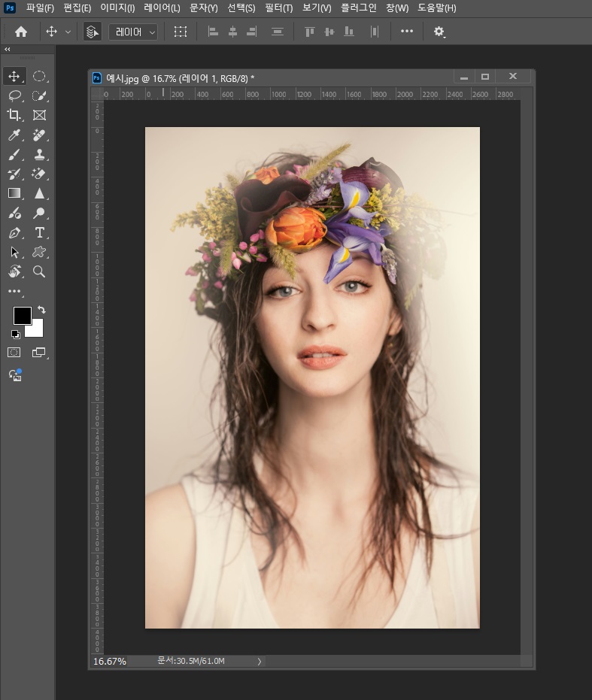Select the Zoom tool

[39, 271]
